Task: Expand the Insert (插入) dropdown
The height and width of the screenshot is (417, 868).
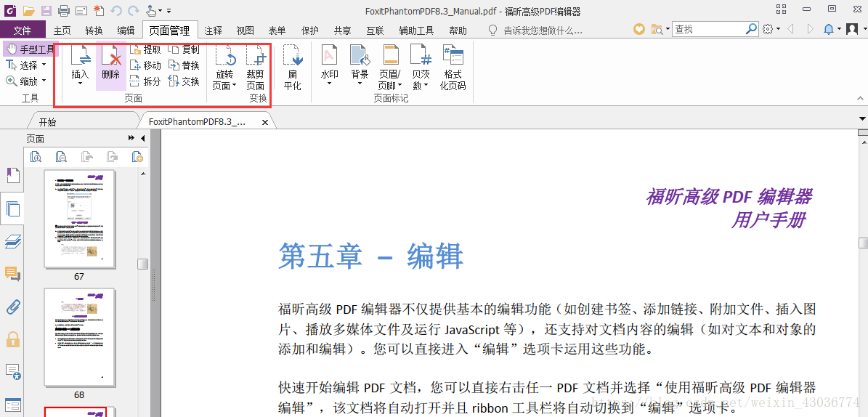Action: 81,84
